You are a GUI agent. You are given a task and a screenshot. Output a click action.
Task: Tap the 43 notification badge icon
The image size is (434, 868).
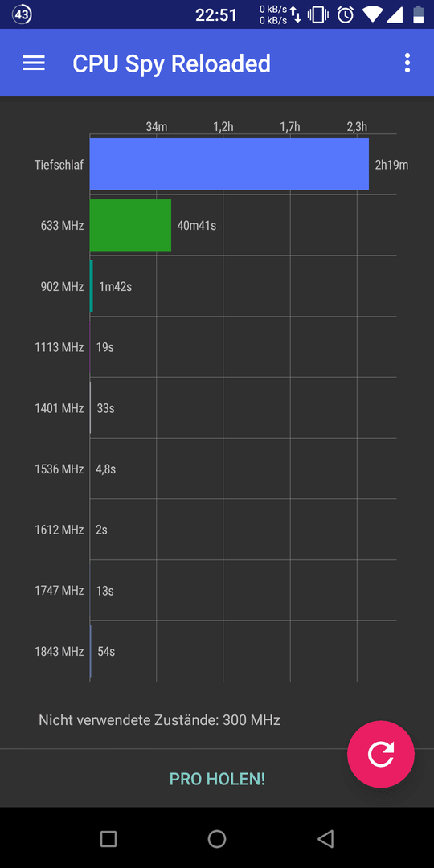[22, 15]
